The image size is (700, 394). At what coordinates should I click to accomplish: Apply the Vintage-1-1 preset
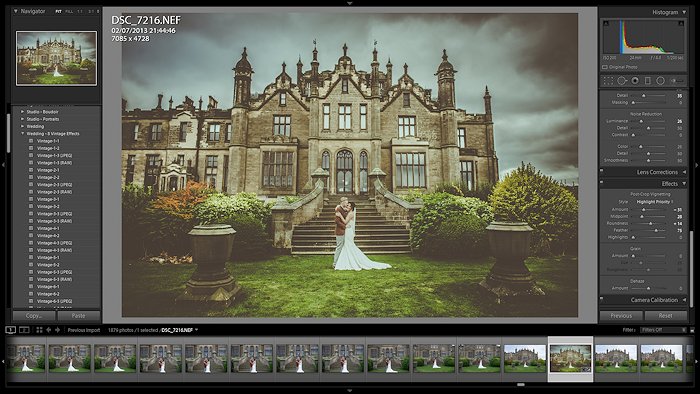(48, 141)
